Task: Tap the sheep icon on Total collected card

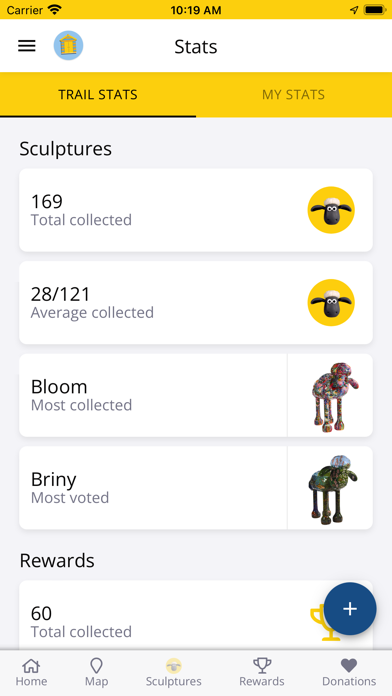Action: click(x=331, y=210)
